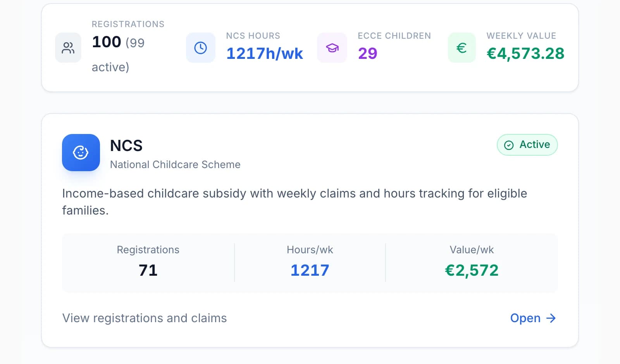Click the €4,573.28 weekly value
Image resolution: width=620 pixels, height=364 pixels.
(x=525, y=53)
